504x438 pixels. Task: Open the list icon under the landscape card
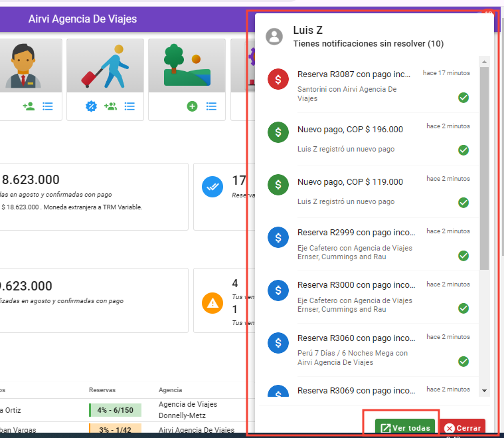[211, 106]
